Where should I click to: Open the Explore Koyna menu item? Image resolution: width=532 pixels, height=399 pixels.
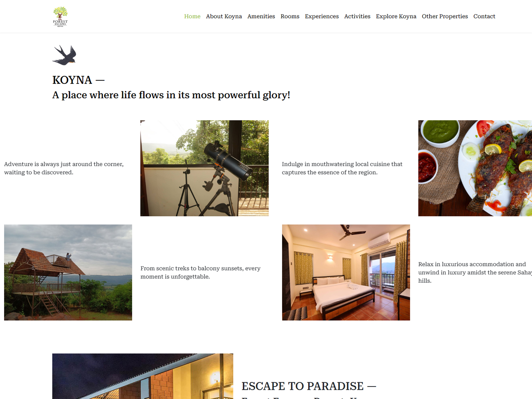(x=396, y=16)
